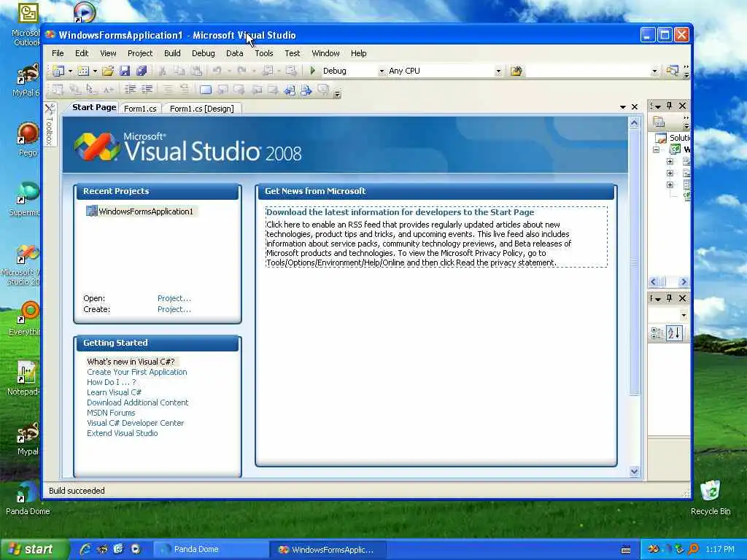This screenshot has height=560, width=747.
Task: Switch to the Form1.cs [Design] tab
Action: pos(201,109)
